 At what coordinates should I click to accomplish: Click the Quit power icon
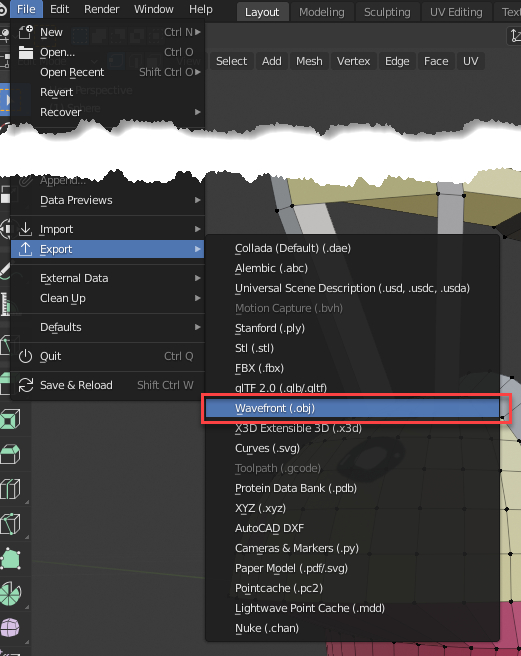(26, 356)
